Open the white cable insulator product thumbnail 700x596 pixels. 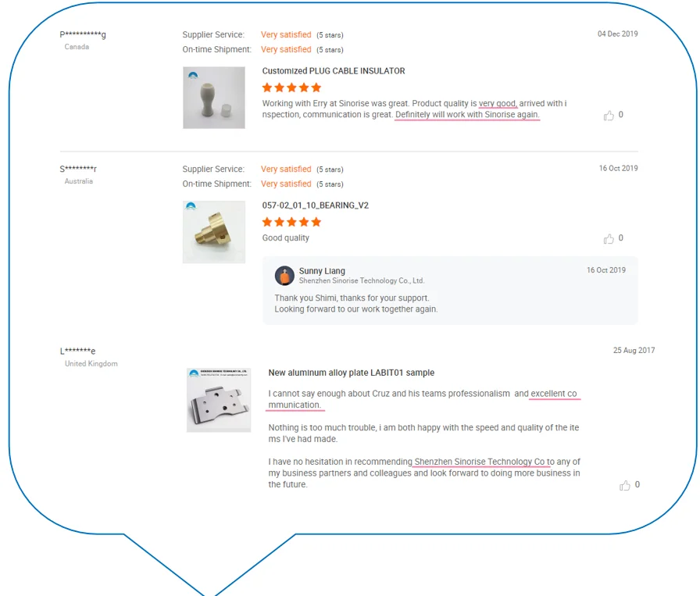point(214,98)
